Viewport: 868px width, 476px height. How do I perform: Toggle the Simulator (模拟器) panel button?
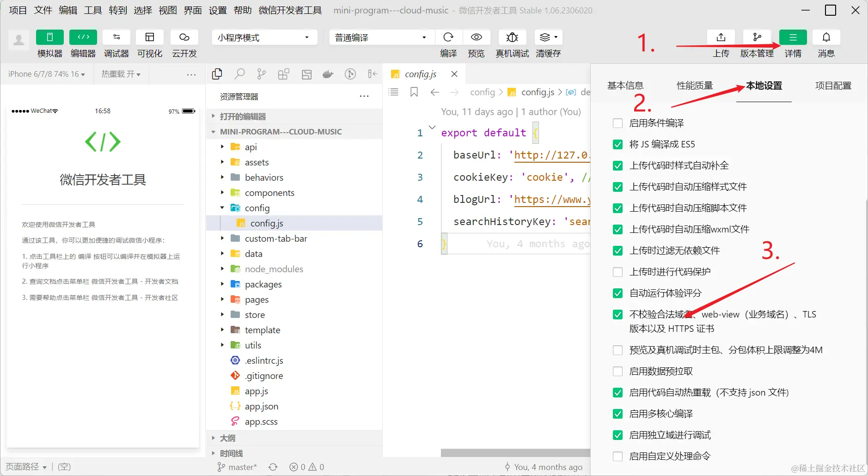50,37
